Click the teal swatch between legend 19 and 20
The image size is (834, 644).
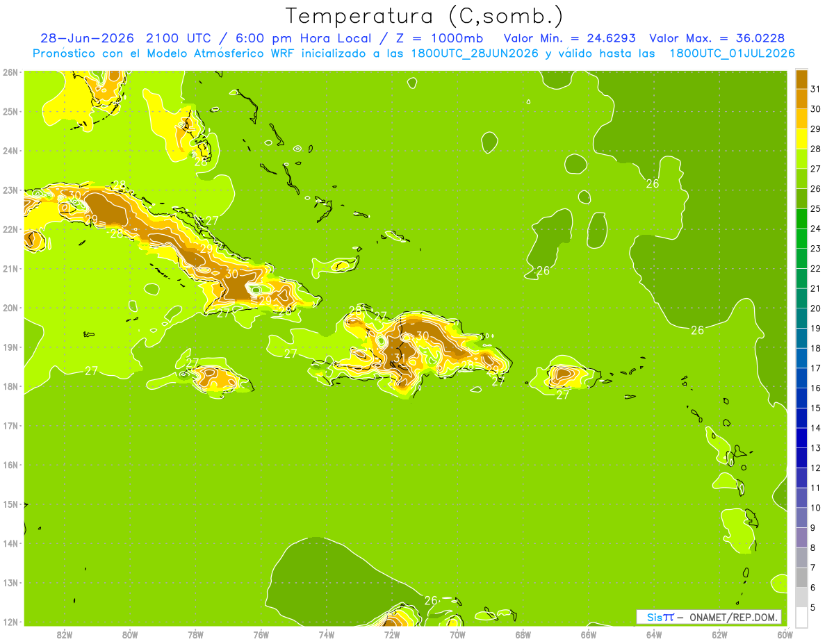pyautogui.click(x=801, y=318)
